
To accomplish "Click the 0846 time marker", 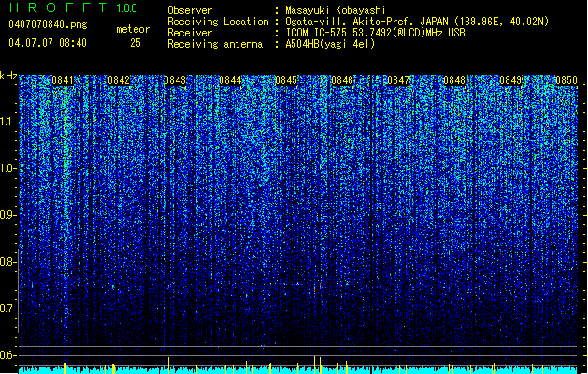I will click(x=342, y=80).
